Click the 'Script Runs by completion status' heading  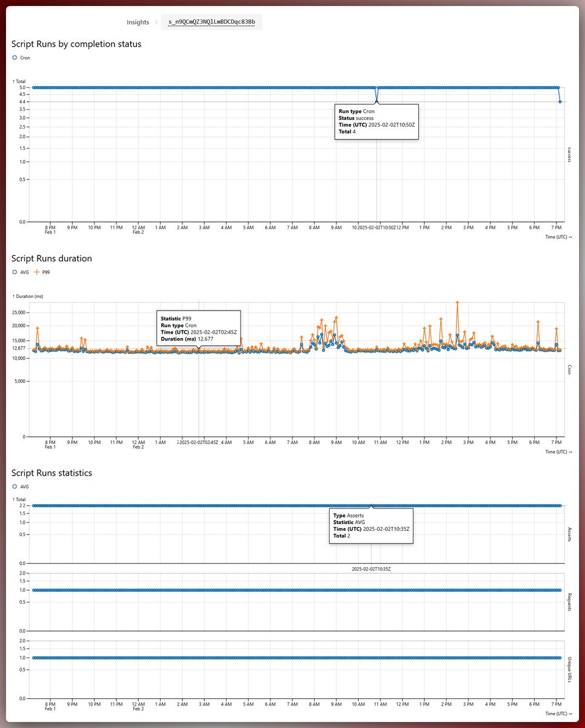tap(76, 44)
